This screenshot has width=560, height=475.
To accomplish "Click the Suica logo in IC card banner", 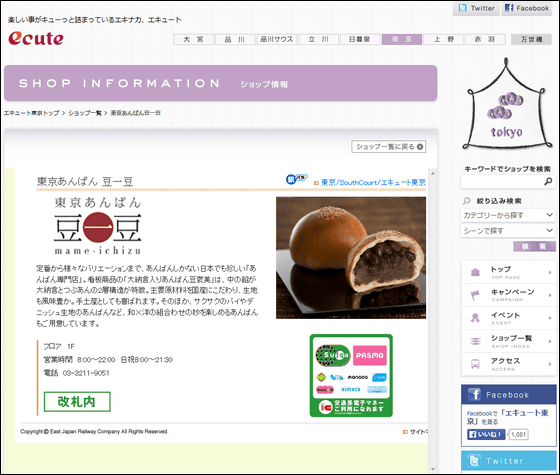I will click(x=333, y=355).
